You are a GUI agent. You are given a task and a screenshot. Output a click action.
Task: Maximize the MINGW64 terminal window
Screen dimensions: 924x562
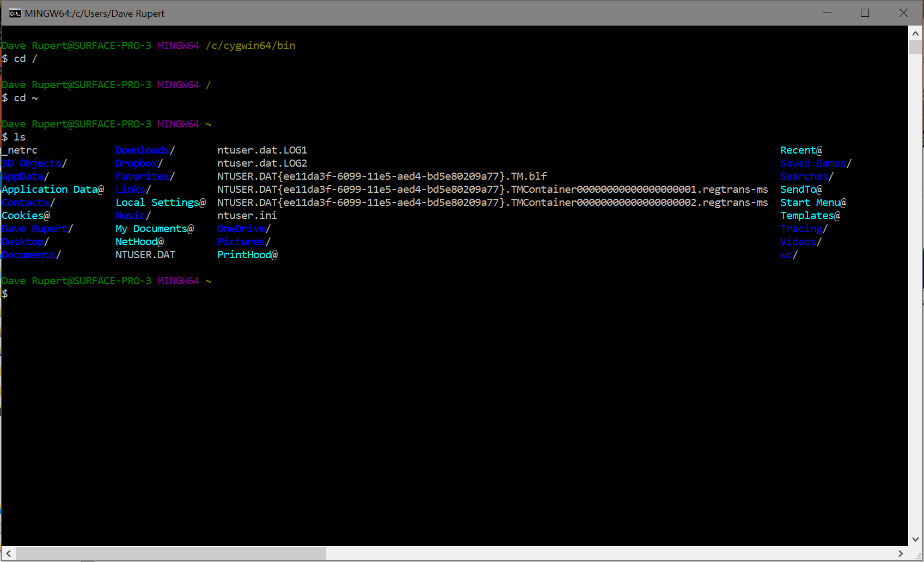pyautogui.click(x=865, y=13)
